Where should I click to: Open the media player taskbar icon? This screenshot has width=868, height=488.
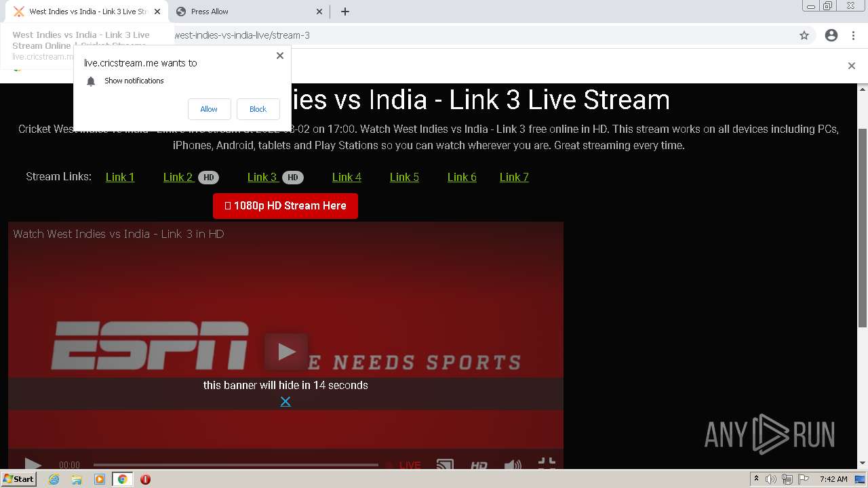click(100, 479)
